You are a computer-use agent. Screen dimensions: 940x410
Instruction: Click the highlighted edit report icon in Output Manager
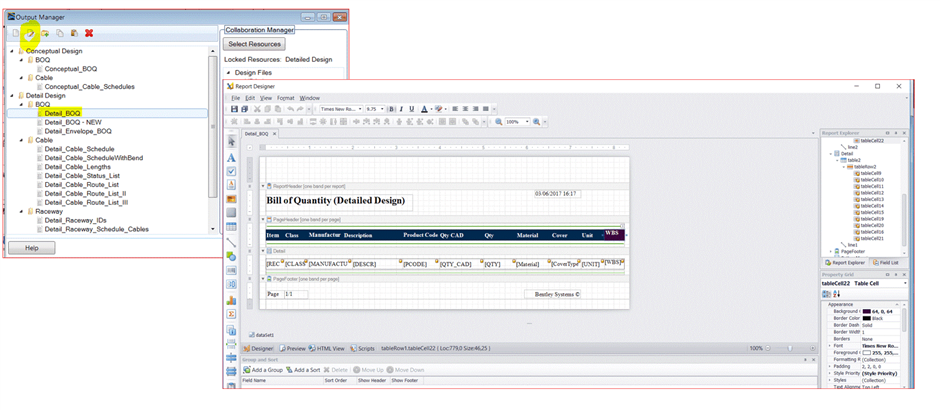pyautogui.click(x=29, y=34)
